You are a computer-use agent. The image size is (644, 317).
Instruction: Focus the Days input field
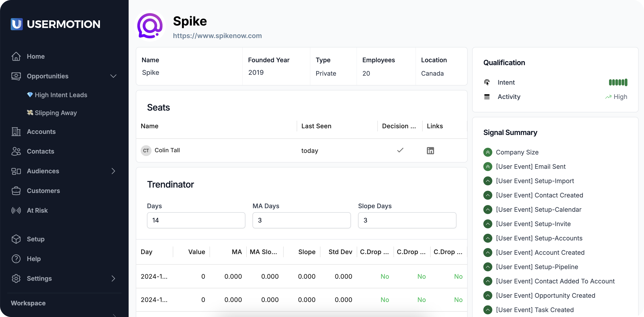(196, 220)
